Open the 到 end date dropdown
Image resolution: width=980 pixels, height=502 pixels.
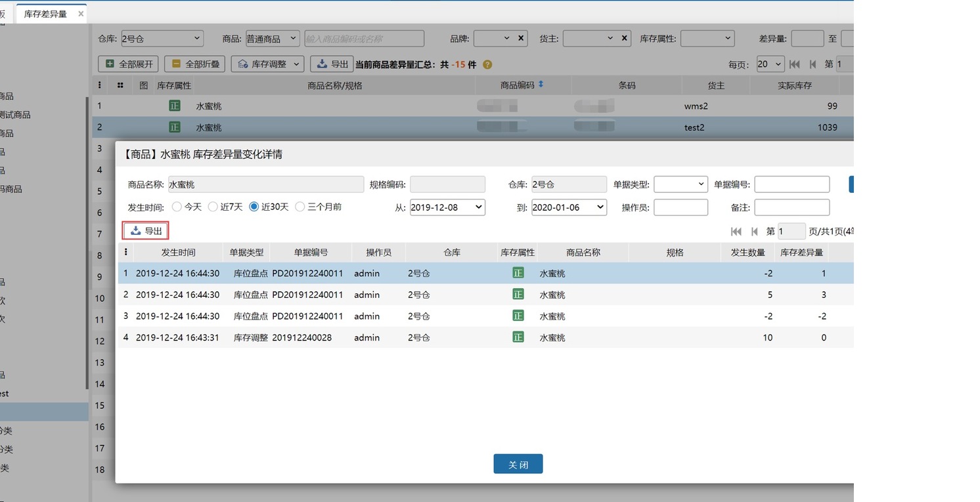(x=569, y=207)
